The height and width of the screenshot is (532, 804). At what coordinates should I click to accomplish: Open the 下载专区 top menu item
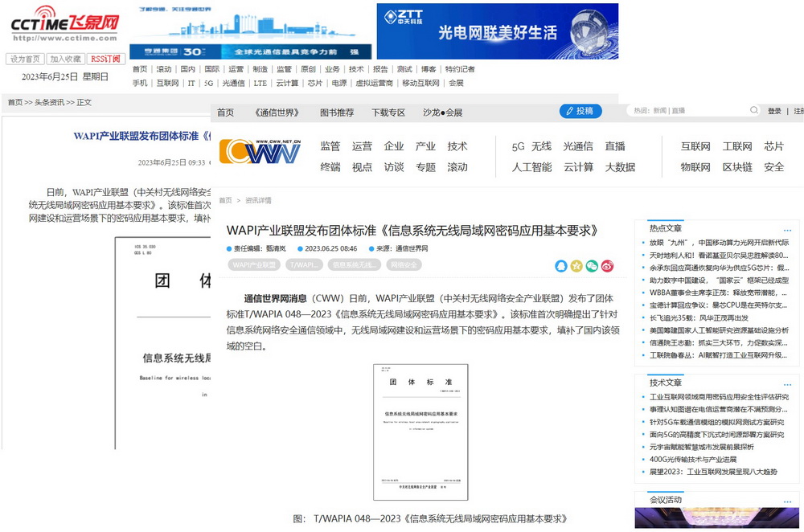point(388,113)
